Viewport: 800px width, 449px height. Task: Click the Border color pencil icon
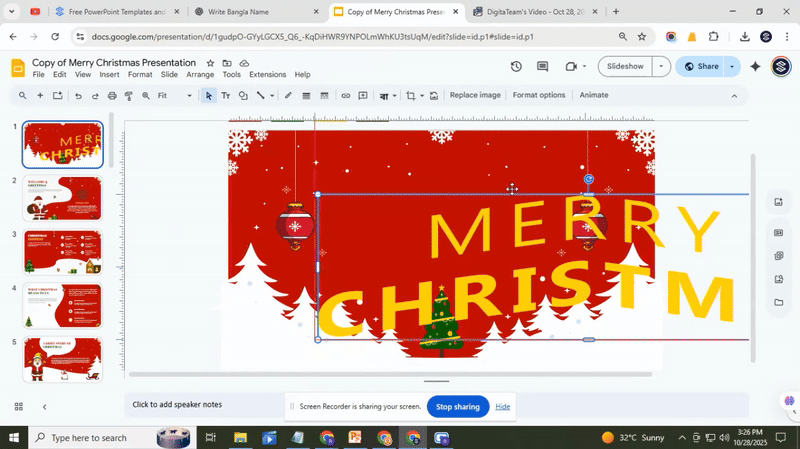pos(288,96)
